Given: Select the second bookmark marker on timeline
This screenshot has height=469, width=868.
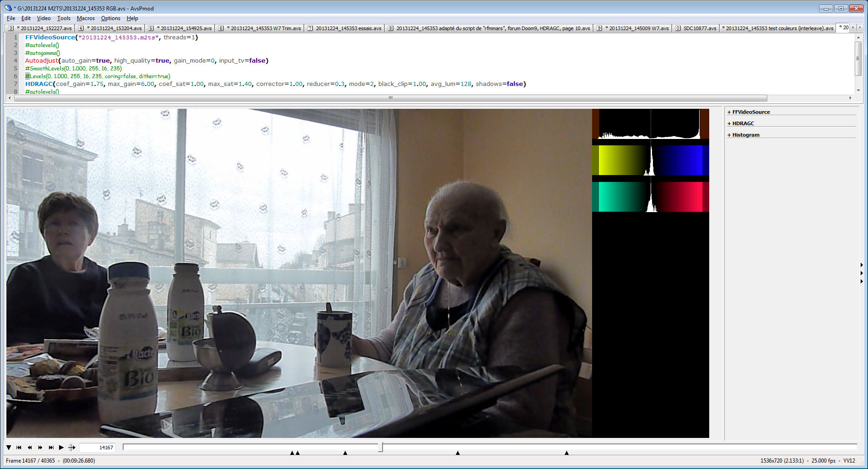Looking at the screenshot, I should click(x=297, y=453).
